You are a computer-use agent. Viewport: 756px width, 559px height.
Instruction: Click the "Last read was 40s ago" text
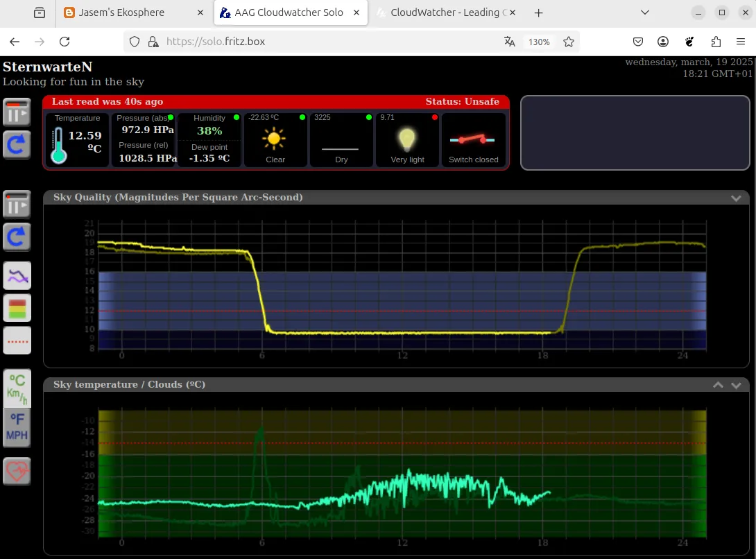(108, 102)
